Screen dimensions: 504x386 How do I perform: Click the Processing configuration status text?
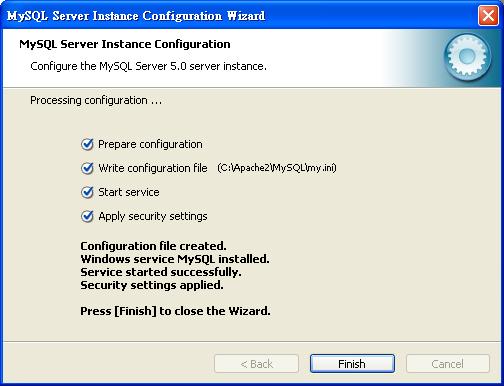click(96, 100)
